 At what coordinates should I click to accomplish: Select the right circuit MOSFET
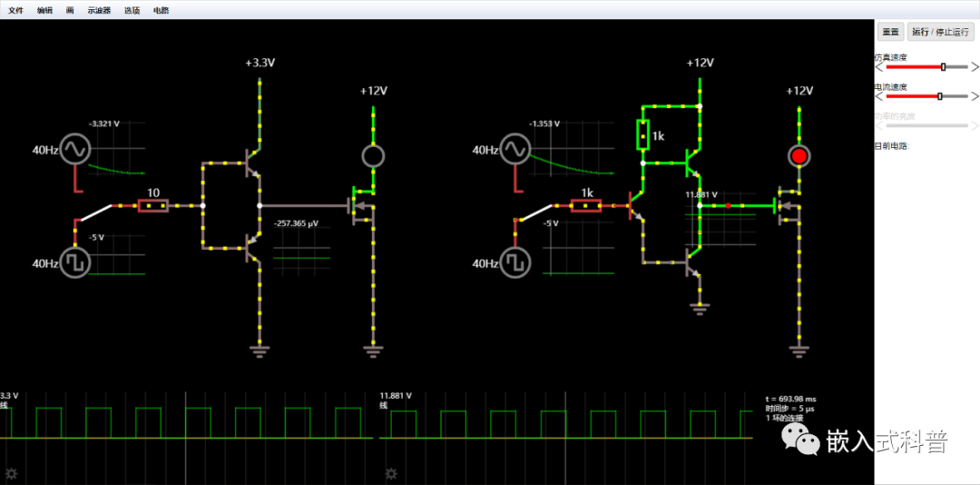point(787,204)
